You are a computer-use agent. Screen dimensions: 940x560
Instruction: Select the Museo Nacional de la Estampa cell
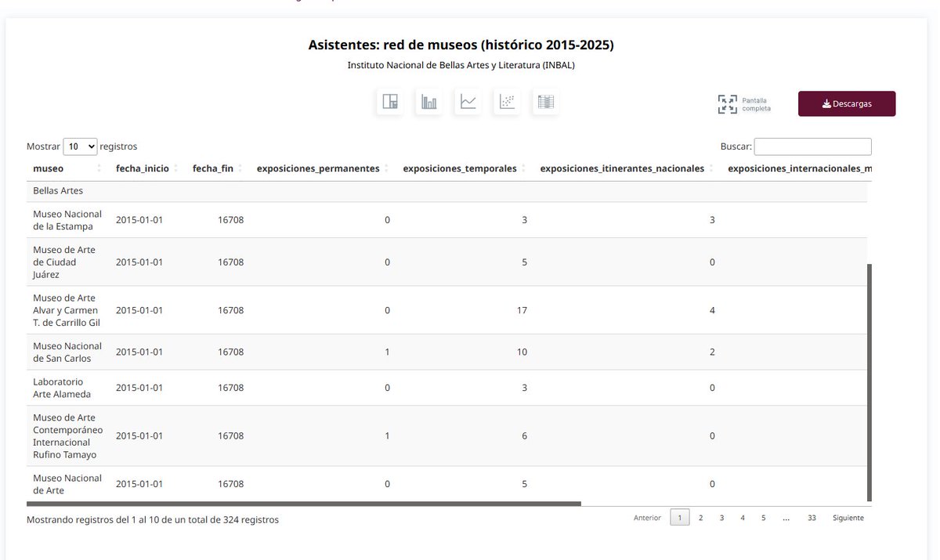68,220
